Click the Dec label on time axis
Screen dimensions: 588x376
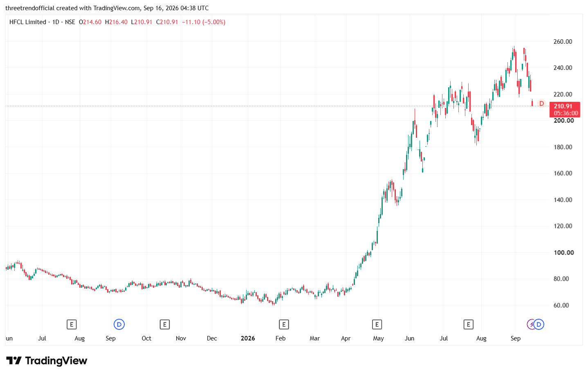tap(212, 338)
